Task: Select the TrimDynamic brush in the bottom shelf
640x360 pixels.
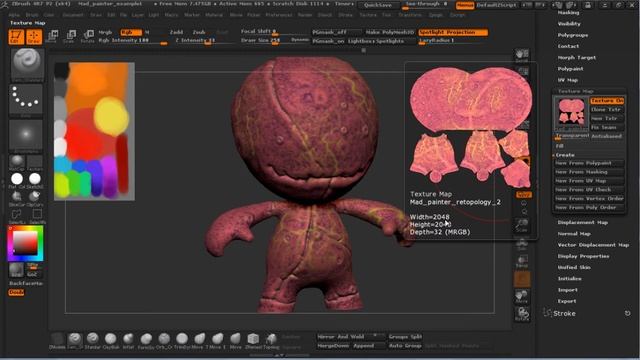Action: [182, 340]
